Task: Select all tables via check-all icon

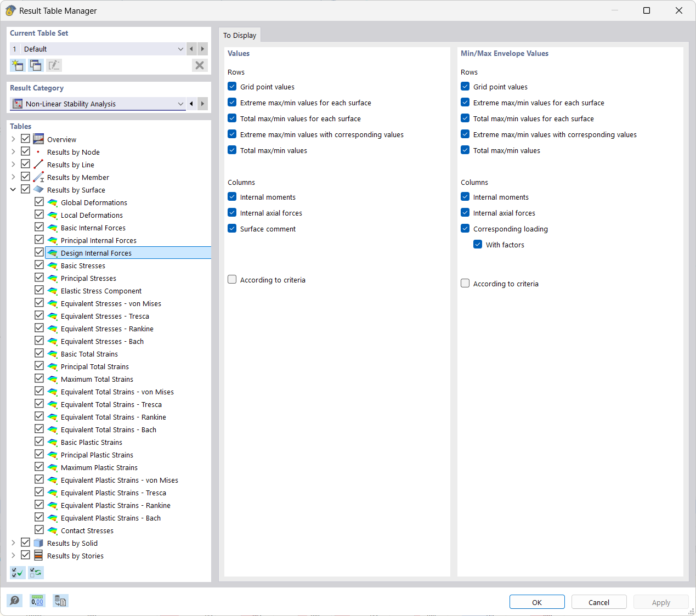Action: [17, 572]
